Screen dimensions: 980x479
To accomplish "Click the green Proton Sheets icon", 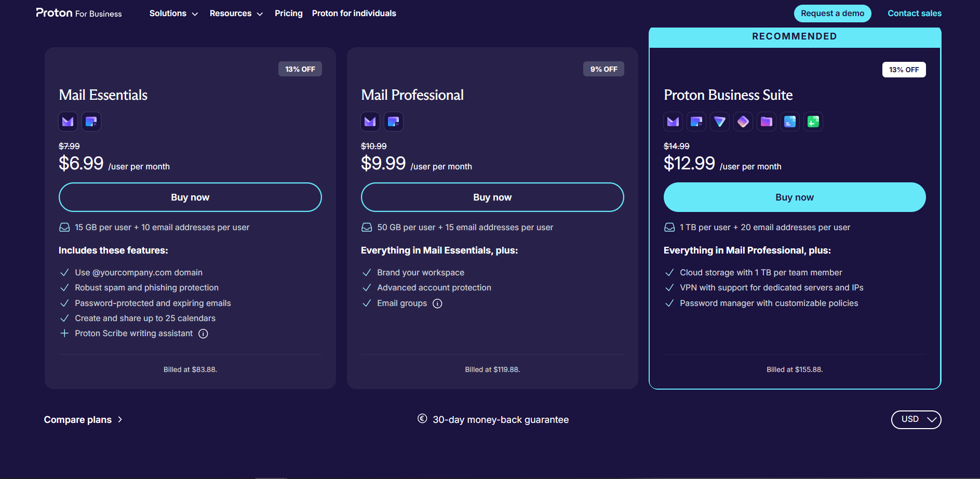I will pyautogui.click(x=813, y=122).
